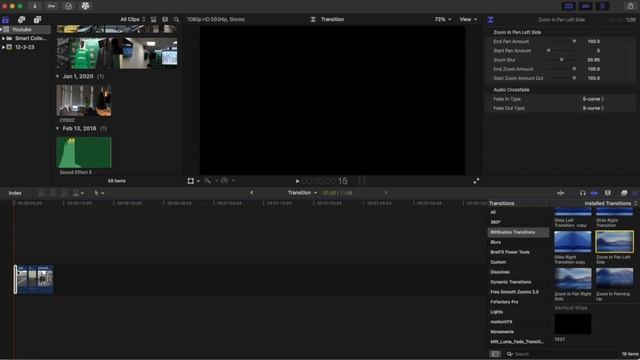This screenshot has width=640, height=360.
Task: Open the Transition project name dropdown
Action: [x=302, y=193]
